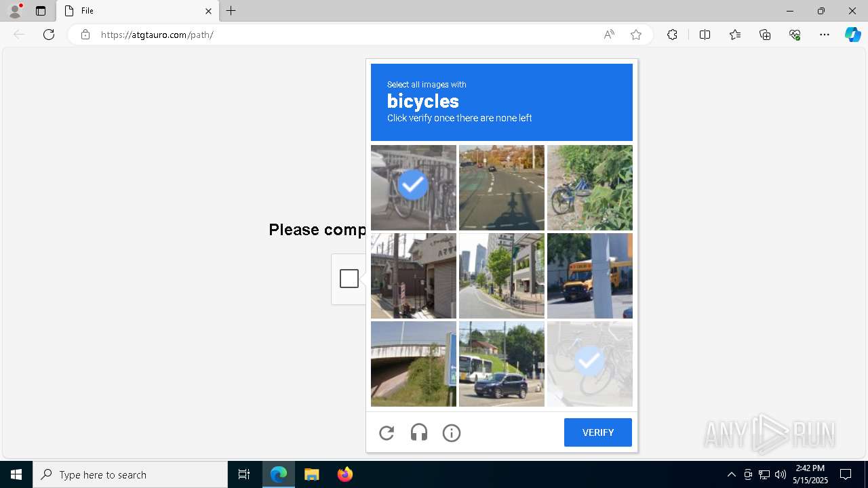Open the Copilot sidebar

[x=852, y=35]
